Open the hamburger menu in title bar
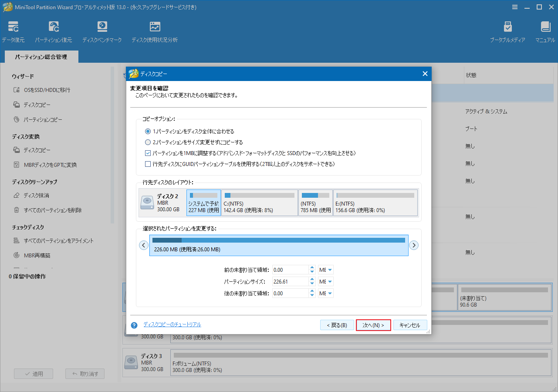Screen dimensions: 558x392 514,7
